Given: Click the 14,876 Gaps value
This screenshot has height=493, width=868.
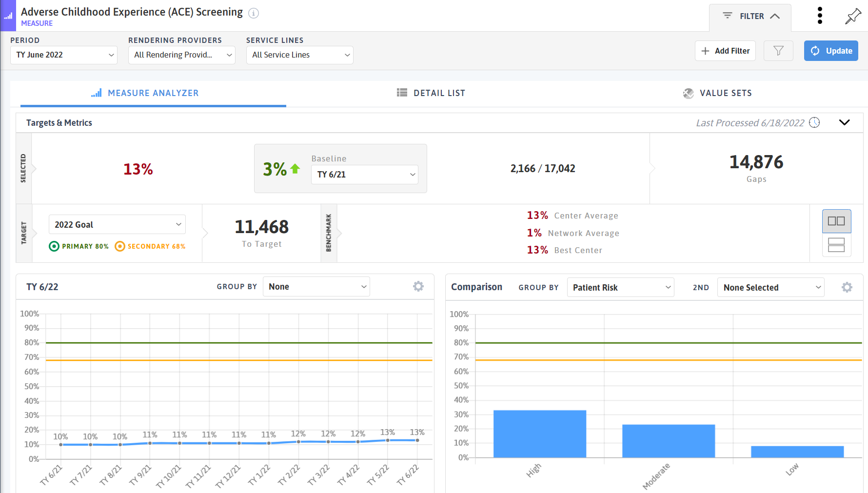Looking at the screenshot, I should (x=756, y=162).
